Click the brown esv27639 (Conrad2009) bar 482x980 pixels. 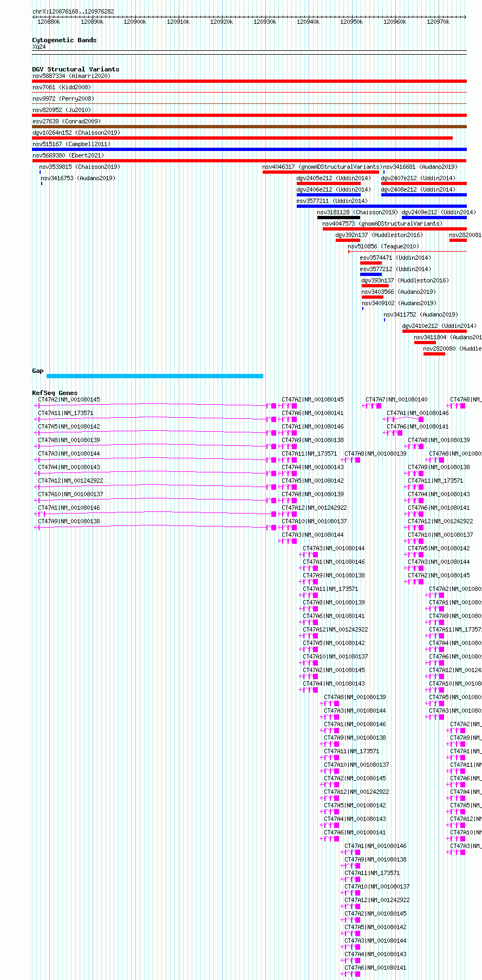pos(249,127)
